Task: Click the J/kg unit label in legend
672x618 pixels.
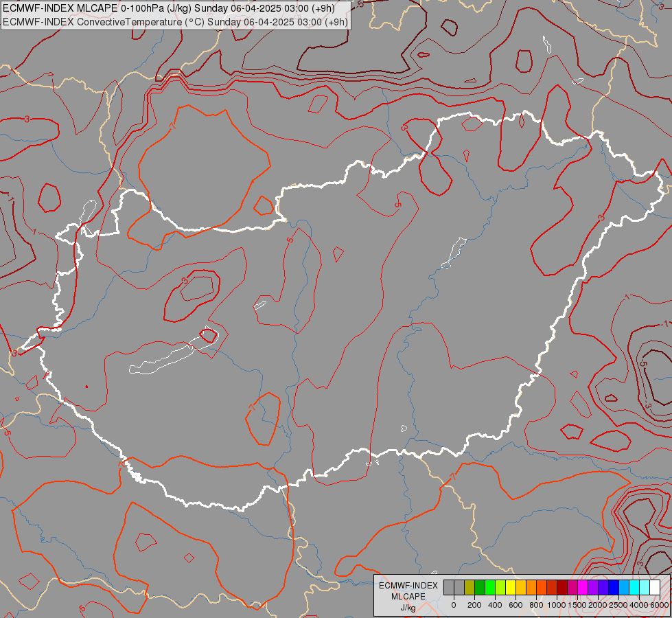Action: (408, 608)
